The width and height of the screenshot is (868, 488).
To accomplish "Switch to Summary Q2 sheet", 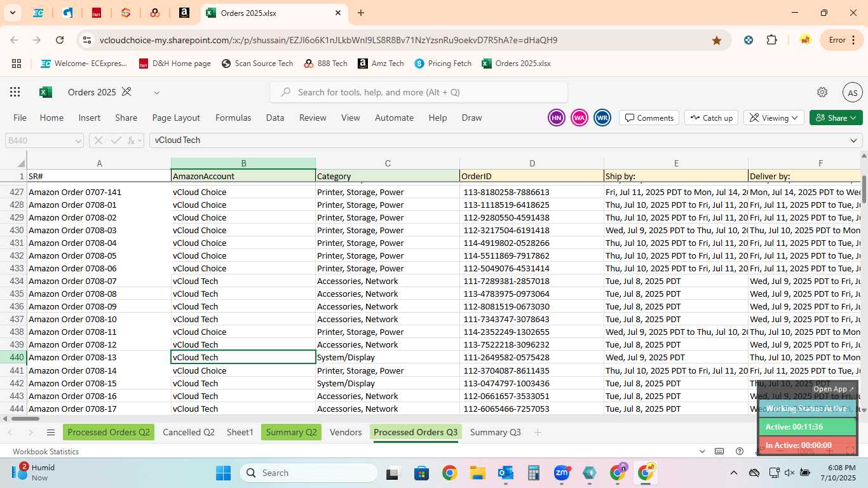I will [291, 432].
